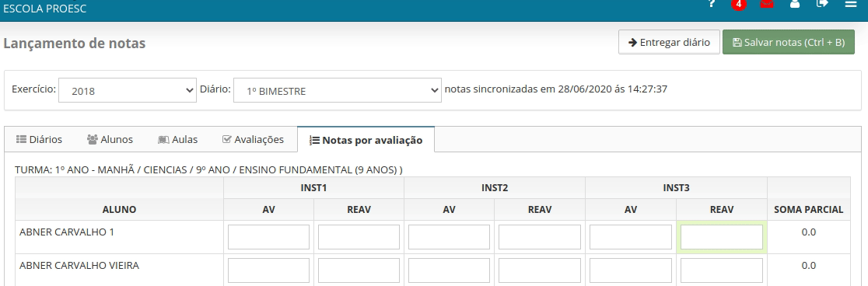Switch to the Alunos tab

[110, 139]
